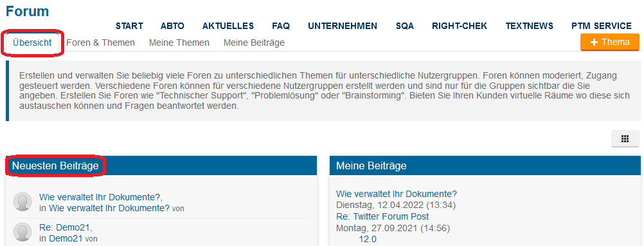
Task: Open the RIGHT-CHEK menu item
Action: [x=460, y=26]
